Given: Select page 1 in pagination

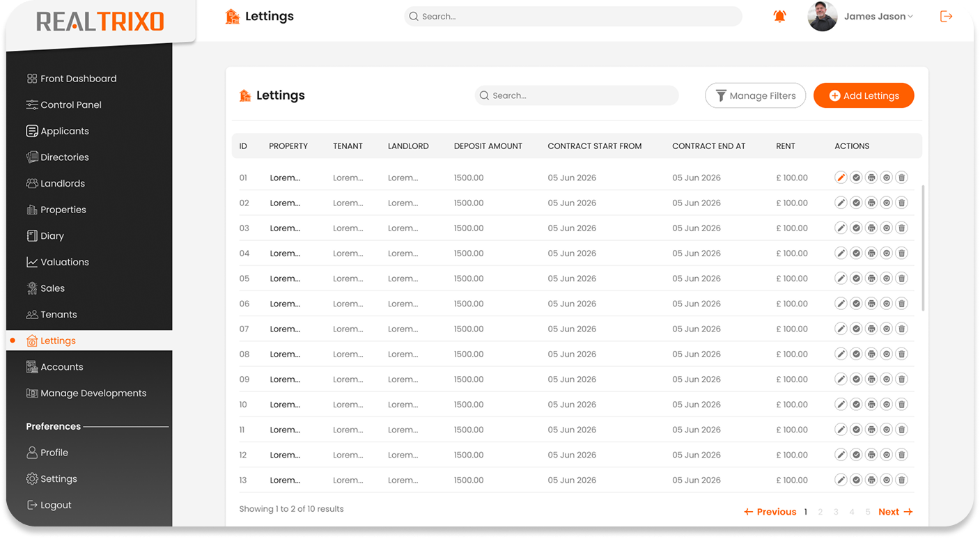Looking at the screenshot, I should coord(806,512).
